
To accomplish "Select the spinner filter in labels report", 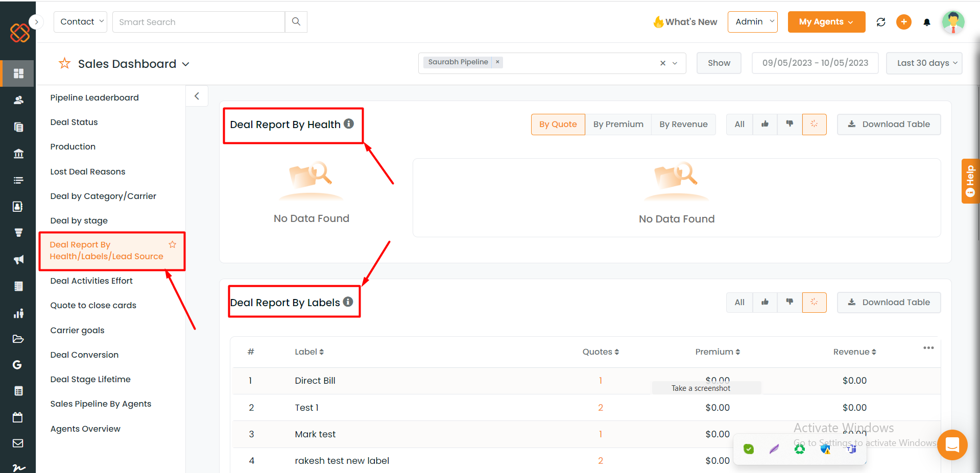I will pos(814,302).
